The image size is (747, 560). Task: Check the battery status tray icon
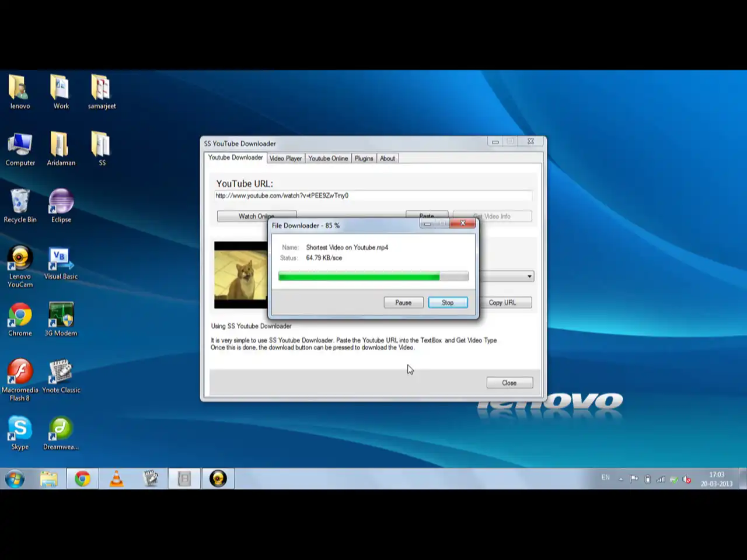pos(647,479)
